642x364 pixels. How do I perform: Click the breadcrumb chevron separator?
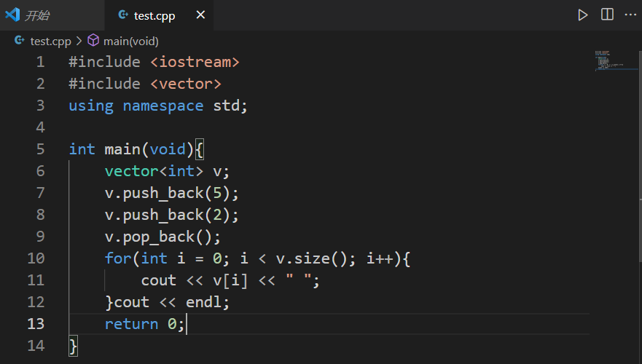79,41
